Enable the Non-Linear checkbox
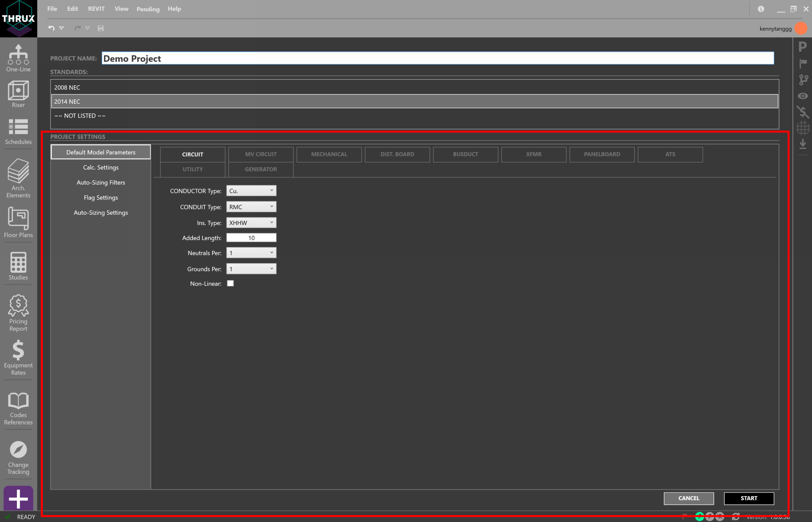 point(231,283)
